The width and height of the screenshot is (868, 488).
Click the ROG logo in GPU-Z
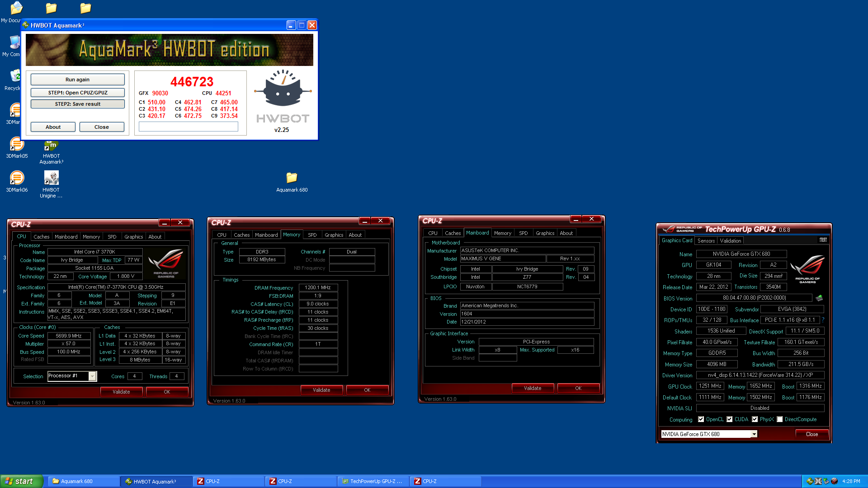[807, 268]
